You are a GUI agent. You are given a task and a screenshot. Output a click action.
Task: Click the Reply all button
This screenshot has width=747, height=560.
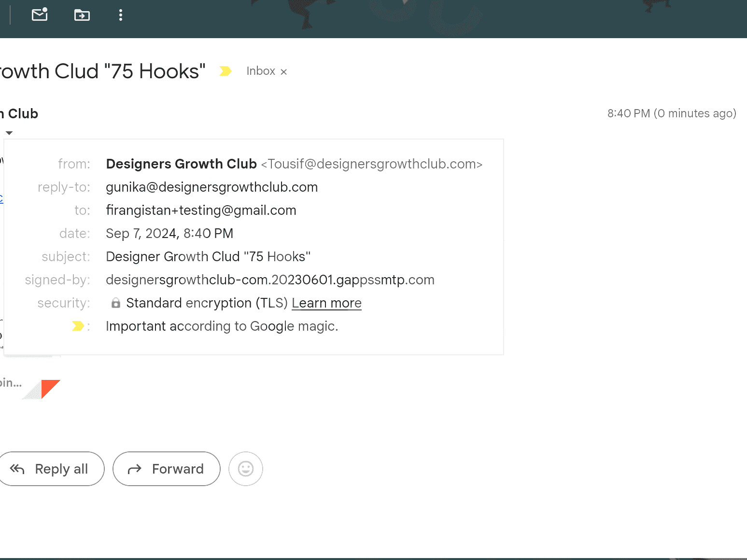pos(51,469)
